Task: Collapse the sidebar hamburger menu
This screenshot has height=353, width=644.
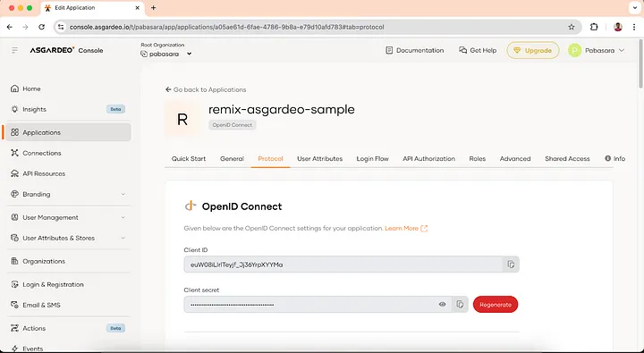Action: pos(15,50)
